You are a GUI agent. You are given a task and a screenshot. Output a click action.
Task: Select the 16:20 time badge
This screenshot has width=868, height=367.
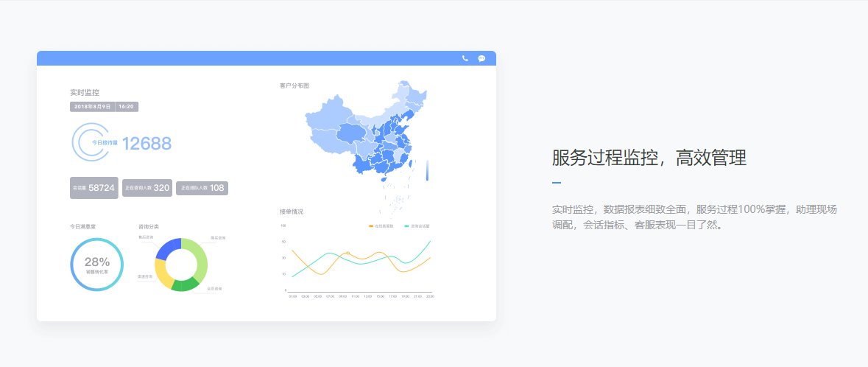click(127, 107)
